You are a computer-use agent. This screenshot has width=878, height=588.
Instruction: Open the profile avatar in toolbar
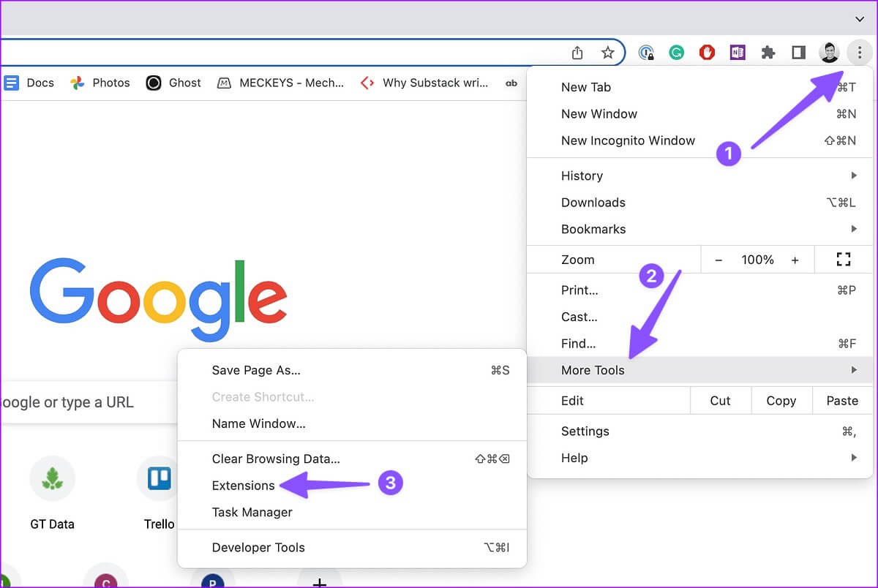coord(829,53)
